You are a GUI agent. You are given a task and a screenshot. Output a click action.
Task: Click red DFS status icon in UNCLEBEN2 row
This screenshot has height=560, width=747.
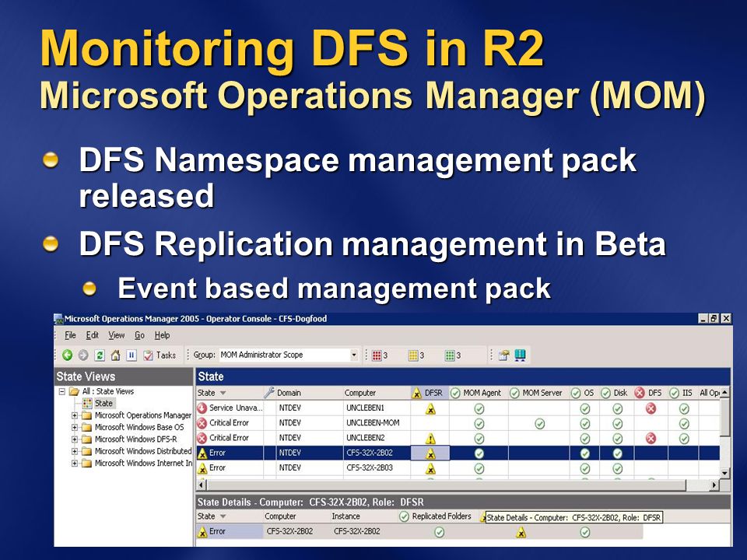click(651, 438)
